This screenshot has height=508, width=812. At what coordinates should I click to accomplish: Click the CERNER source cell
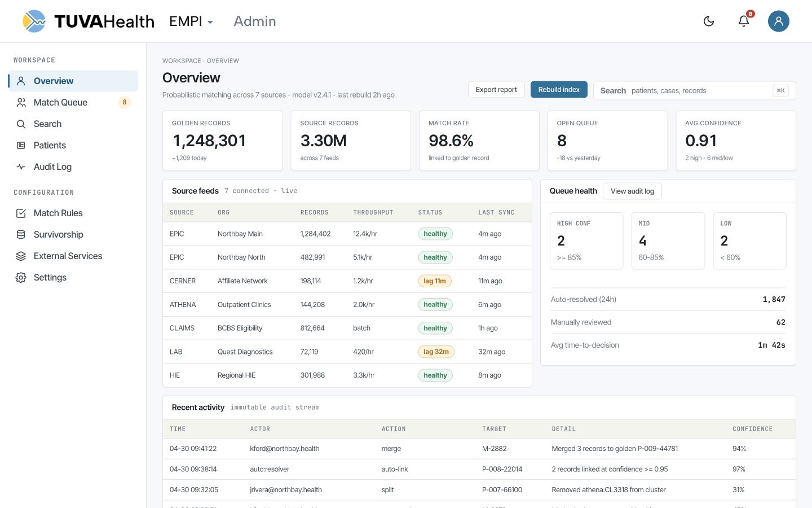183,281
